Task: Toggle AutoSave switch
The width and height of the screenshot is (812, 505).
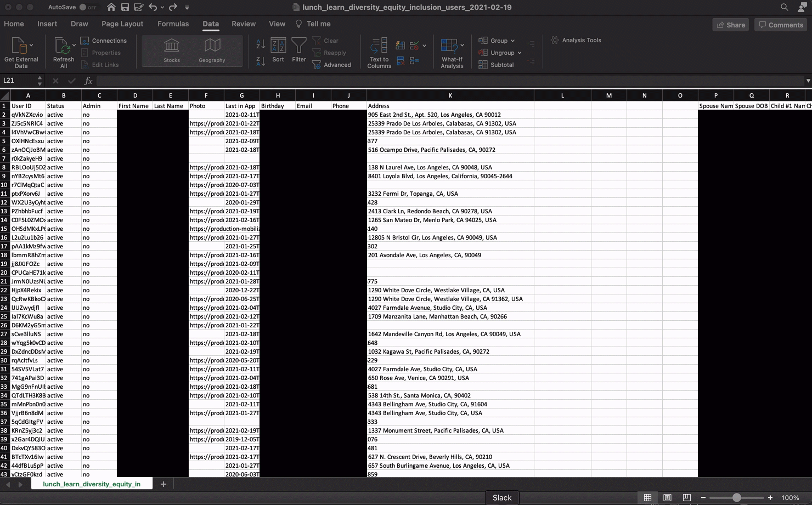Action: [x=87, y=7]
